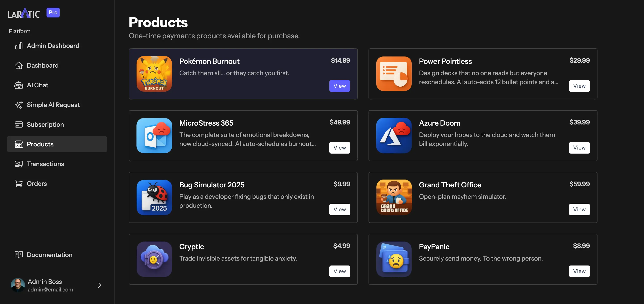The width and height of the screenshot is (644, 304).
Task: Select the Admin Dashboard icon in sidebar
Action: click(19, 45)
